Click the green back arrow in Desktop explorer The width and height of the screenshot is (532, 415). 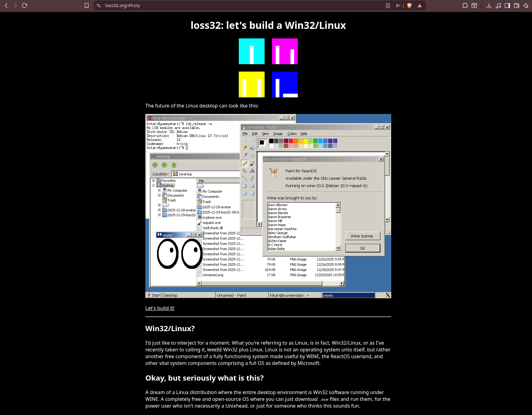pyautogui.click(x=155, y=165)
